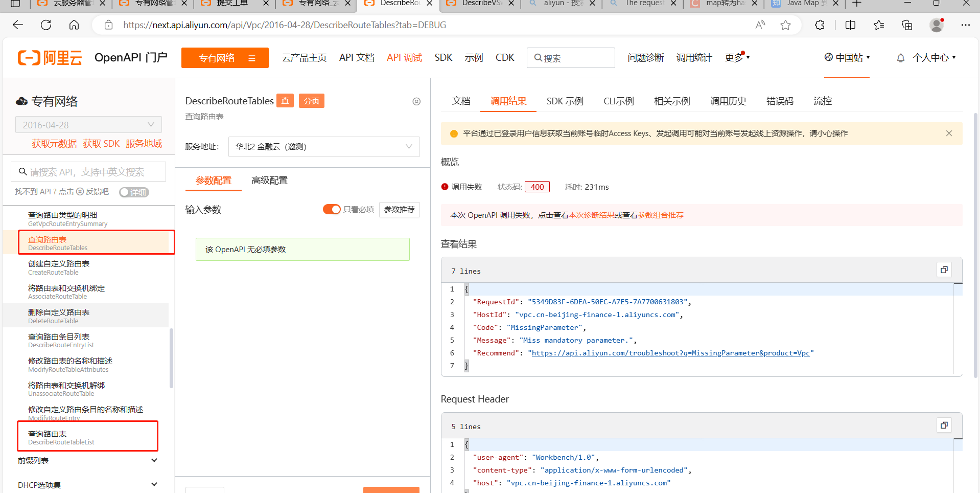
Task: Expand the DHCP选项集 section
Action: (87, 485)
